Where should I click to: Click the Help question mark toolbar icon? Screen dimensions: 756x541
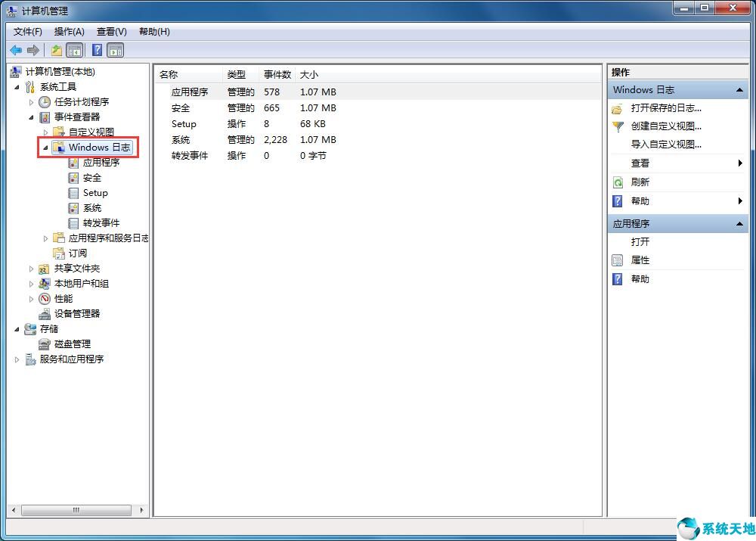(95, 50)
